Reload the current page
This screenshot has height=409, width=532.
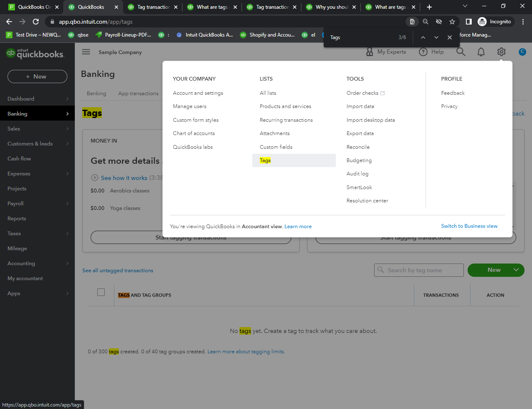point(36,22)
